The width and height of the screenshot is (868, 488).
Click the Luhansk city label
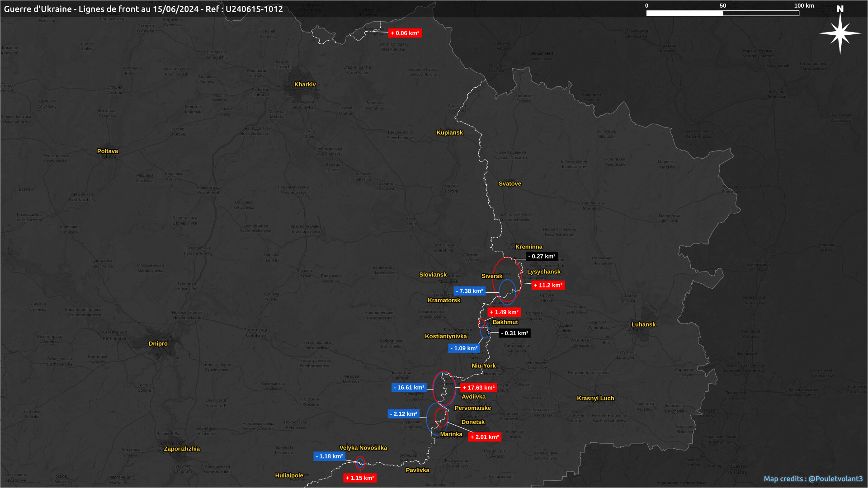643,324
